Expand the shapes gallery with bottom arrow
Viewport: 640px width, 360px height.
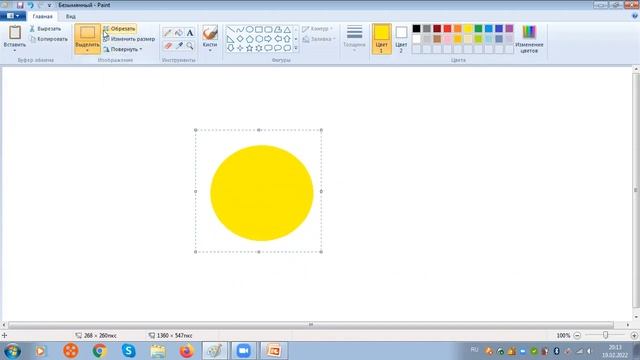tap(296, 49)
